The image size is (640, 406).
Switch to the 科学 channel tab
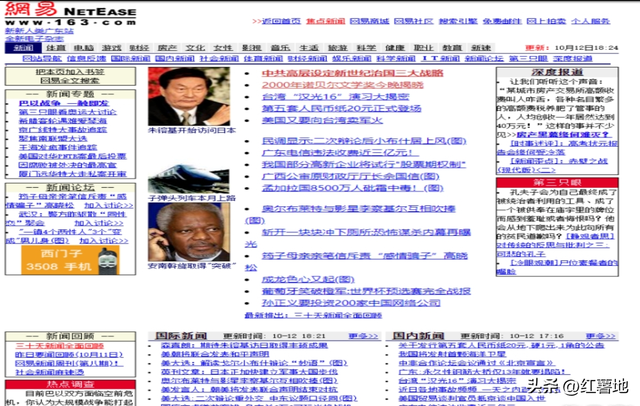coord(366,48)
